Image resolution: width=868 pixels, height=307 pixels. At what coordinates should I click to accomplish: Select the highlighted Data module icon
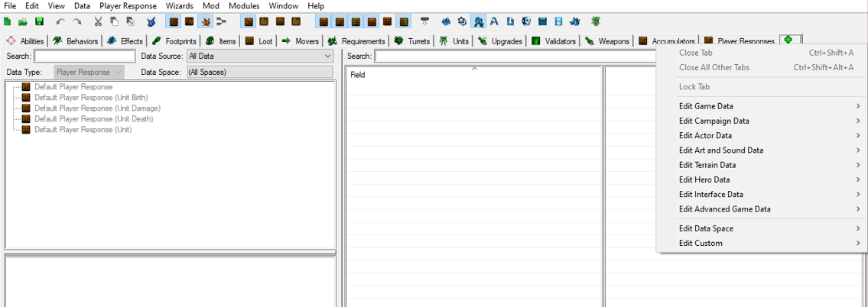pos(478,22)
